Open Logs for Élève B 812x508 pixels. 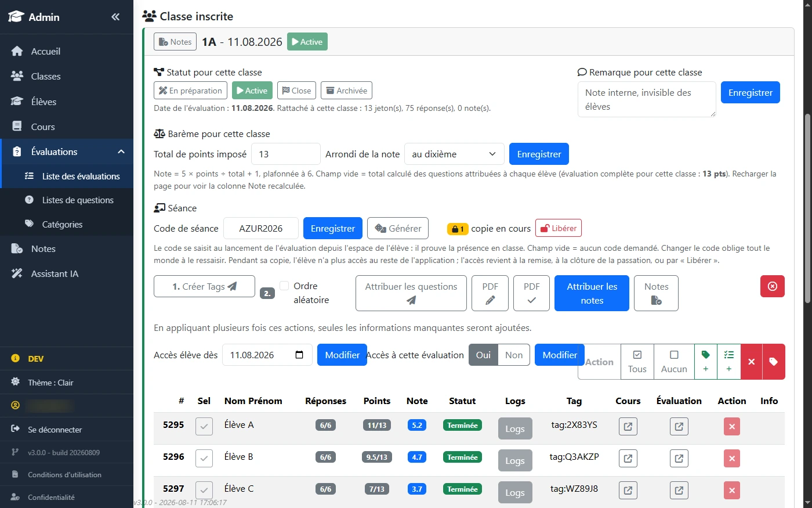coord(515,460)
